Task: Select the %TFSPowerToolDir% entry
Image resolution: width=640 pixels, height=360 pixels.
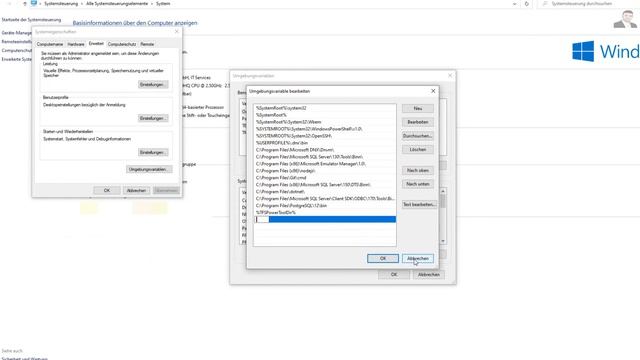Action: click(x=325, y=213)
